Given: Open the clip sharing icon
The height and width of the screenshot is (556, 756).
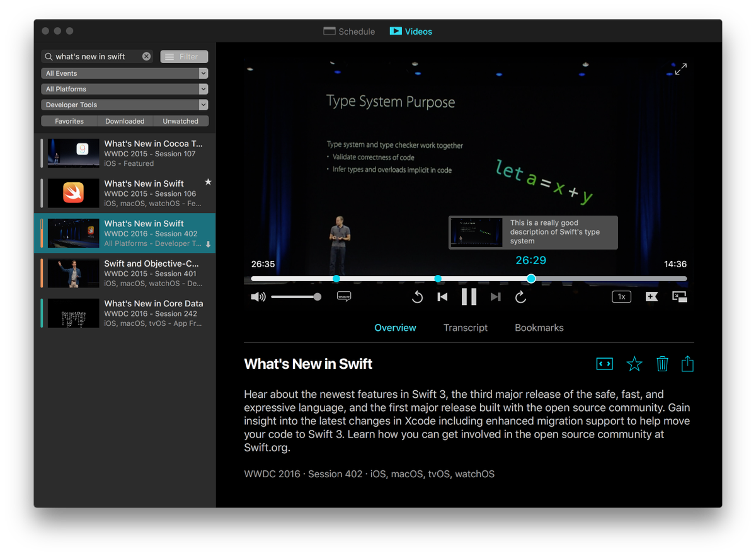Looking at the screenshot, I should pos(604,364).
